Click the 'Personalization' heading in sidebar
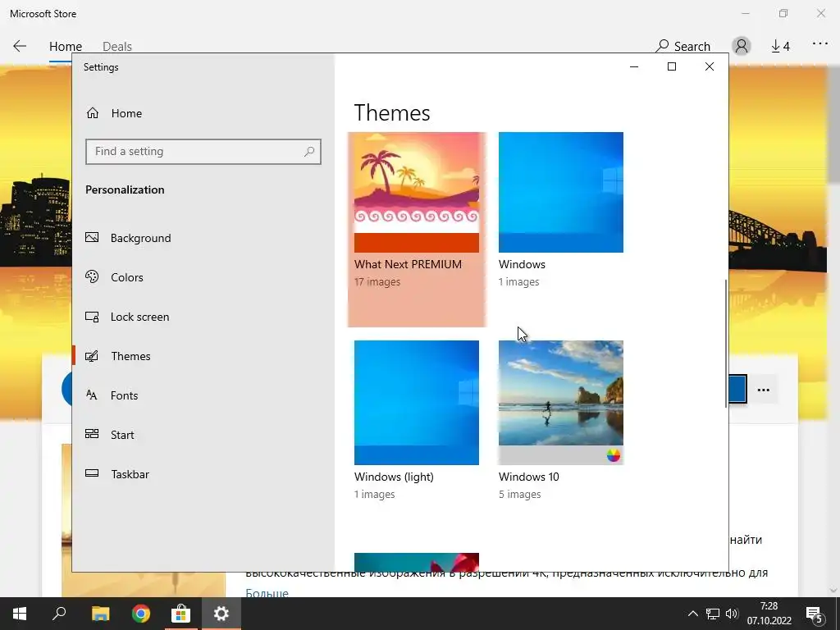 pos(125,189)
